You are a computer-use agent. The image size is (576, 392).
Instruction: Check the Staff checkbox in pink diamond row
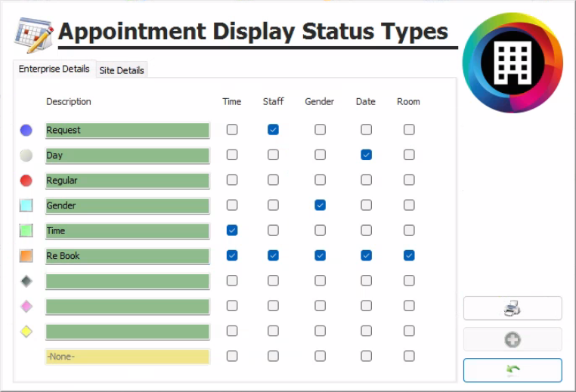pos(273,306)
